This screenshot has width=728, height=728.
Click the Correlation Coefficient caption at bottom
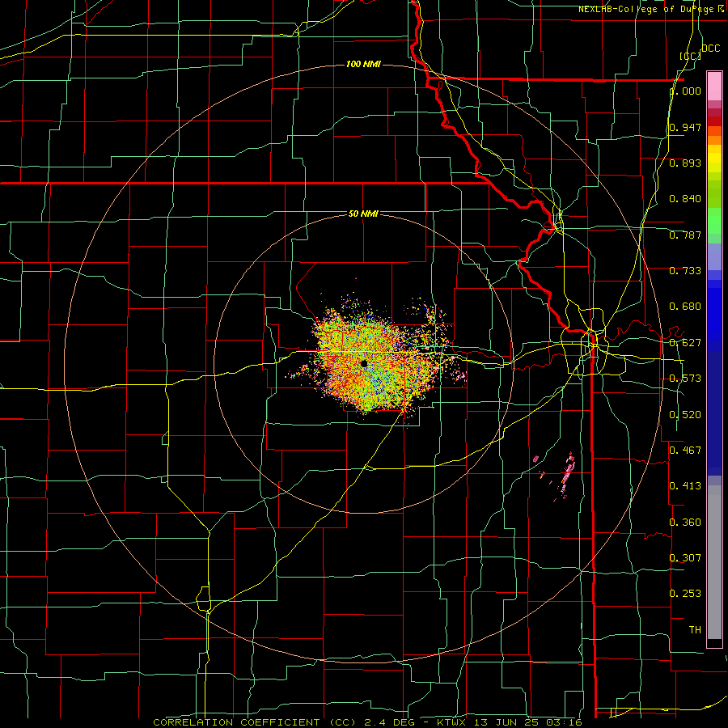click(x=368, y=722)
